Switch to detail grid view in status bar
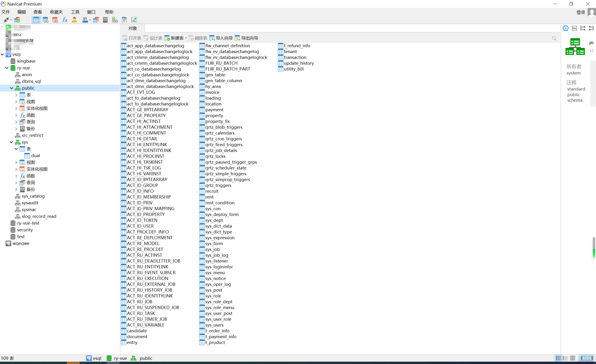Viewport: 596px width, 364px height. 572,358
